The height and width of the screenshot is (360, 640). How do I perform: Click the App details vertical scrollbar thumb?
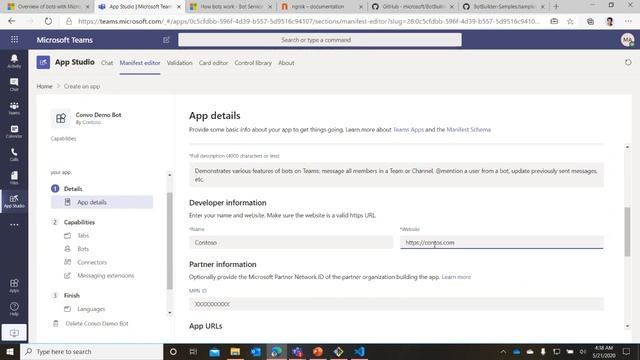(x=627, y=232)
